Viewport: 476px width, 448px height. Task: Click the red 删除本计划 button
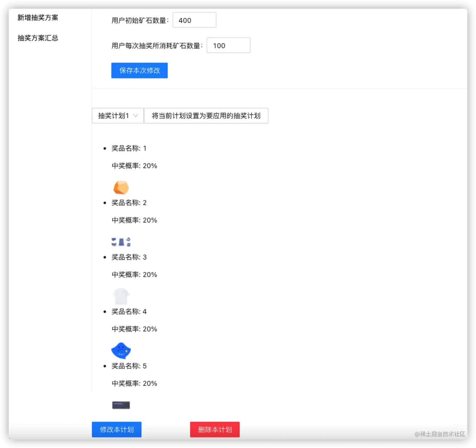(215, 429)
